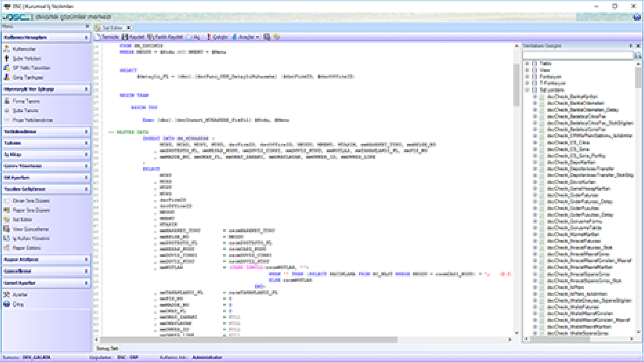Open Proje Yetkilendirme item
The height and width of the screenshot is (362, 644).
click(28, 120)
